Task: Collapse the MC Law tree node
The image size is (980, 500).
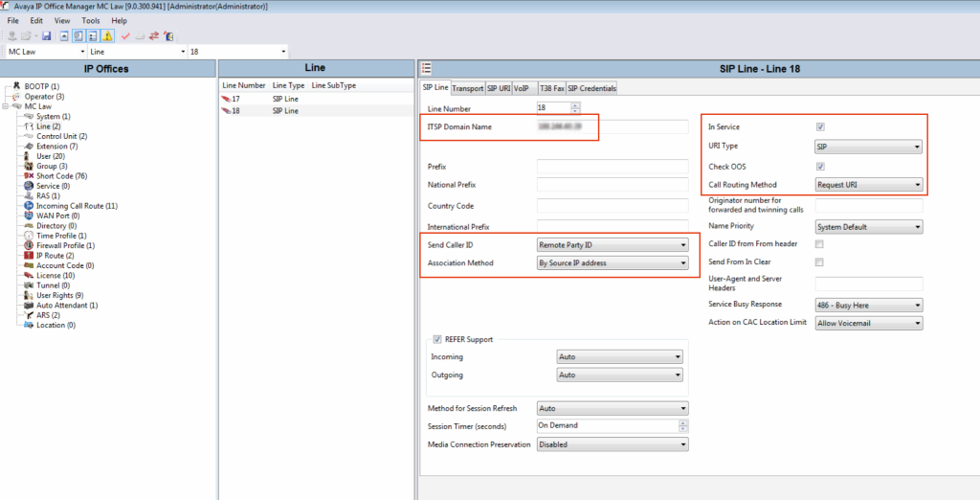Action: click(7, 106)
